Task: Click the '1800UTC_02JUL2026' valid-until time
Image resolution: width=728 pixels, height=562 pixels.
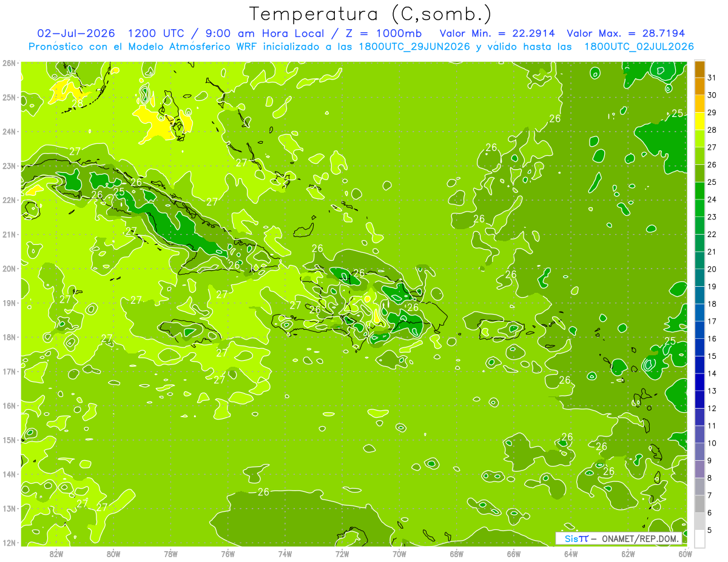Action: (639, 47)
